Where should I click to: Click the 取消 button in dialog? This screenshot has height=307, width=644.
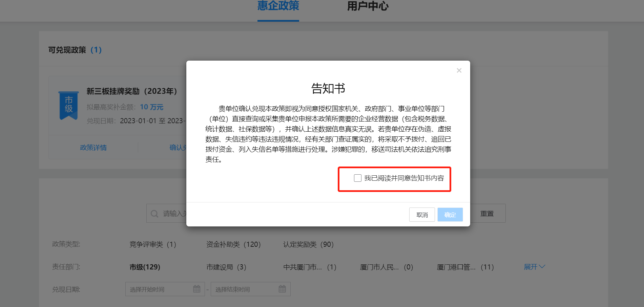pos(422,215)
